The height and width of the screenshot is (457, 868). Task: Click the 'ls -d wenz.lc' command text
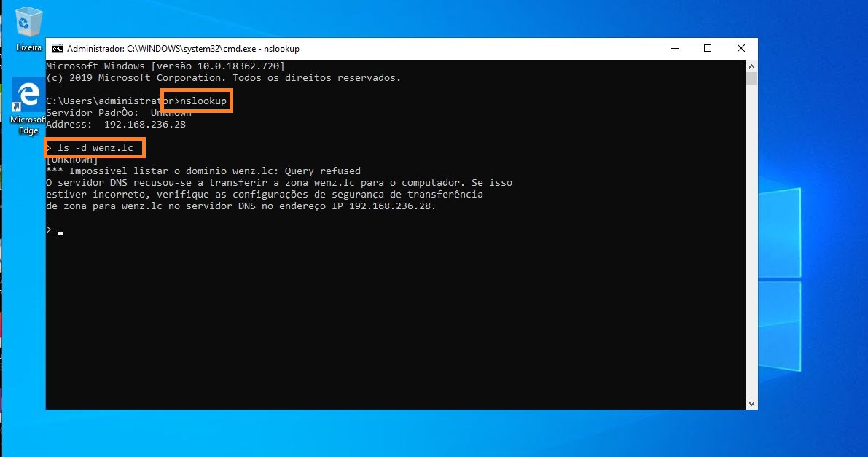95,148
